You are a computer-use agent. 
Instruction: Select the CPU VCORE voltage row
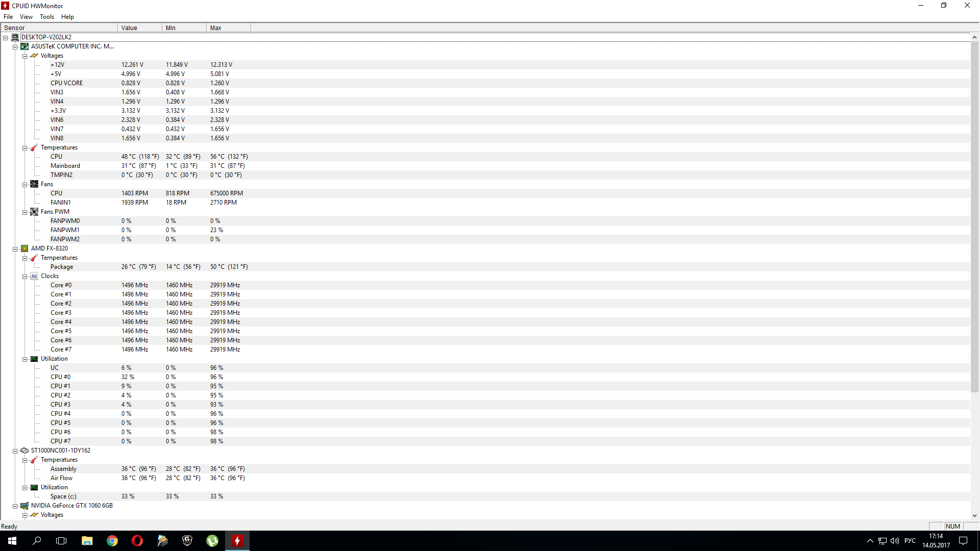(66, 83)
